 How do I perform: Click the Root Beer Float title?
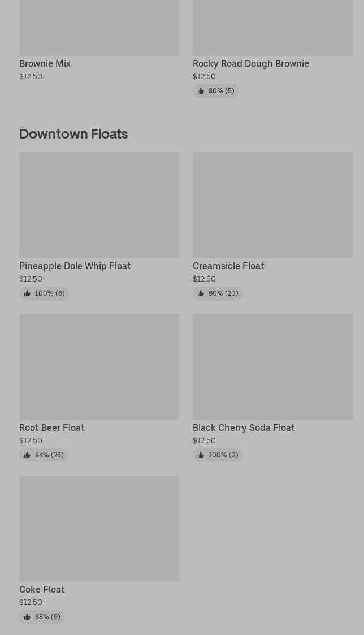(51, 427)
